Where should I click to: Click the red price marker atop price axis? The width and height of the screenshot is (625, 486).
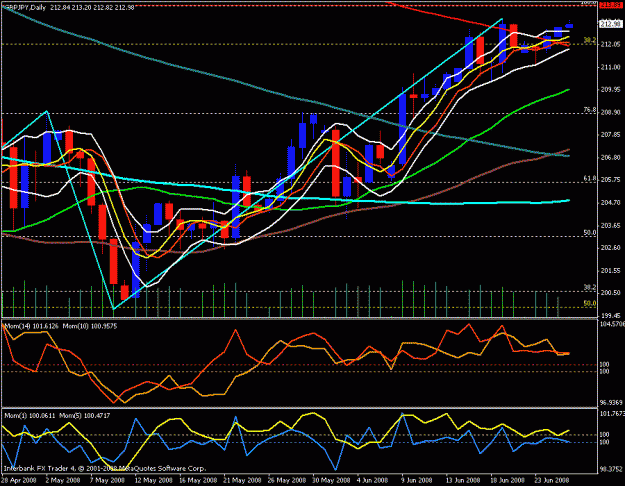611,5
